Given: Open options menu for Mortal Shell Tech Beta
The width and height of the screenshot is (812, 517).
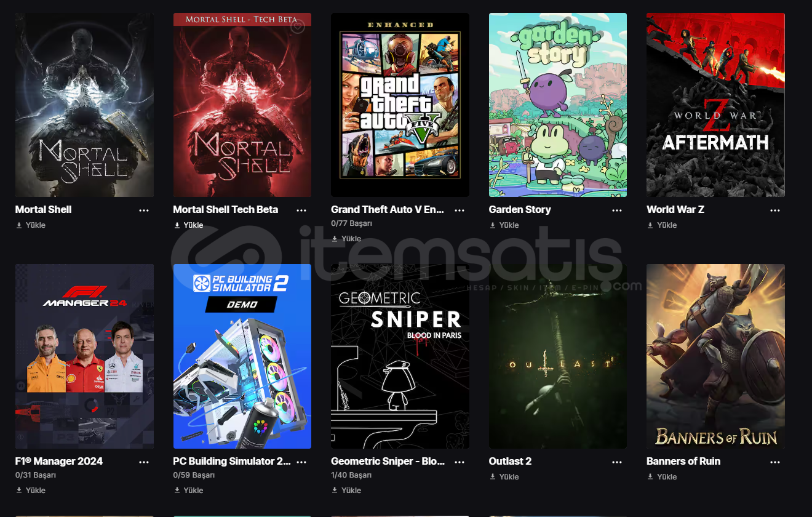Looking at the screenshot, I should click(x=301, y=210).
